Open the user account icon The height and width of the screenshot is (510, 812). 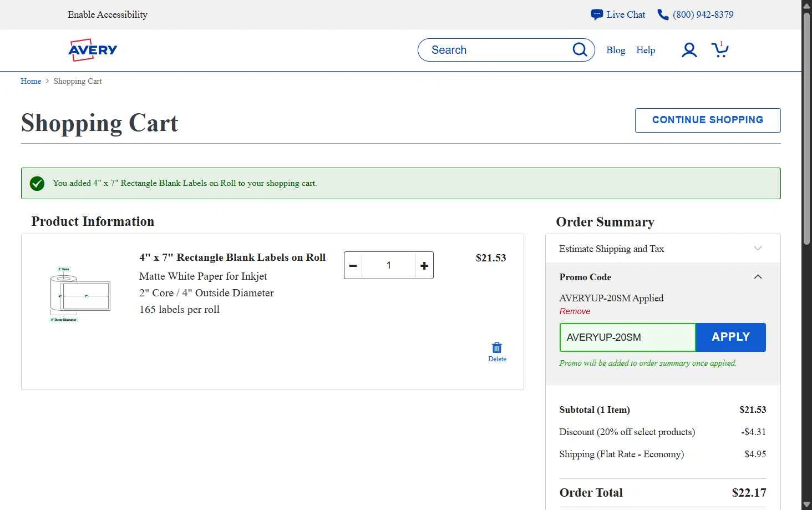click(689, 50)
